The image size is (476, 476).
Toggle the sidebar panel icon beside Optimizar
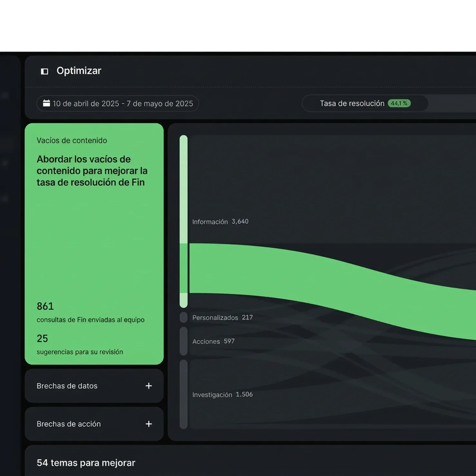pyautogui.click(x=45, y=71)
